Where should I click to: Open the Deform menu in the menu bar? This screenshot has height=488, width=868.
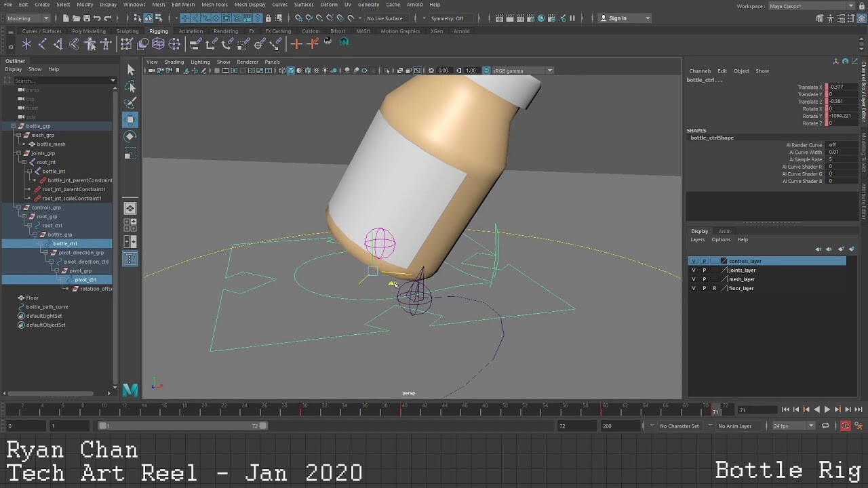point(332,4)
